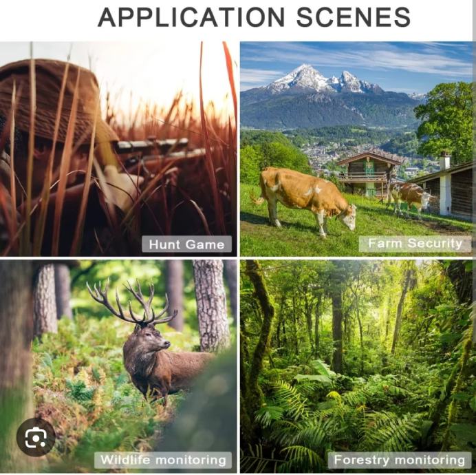Click the APPLICATION SCENES heading
This screenshot has height=475, width=476.
click(254, 17)
